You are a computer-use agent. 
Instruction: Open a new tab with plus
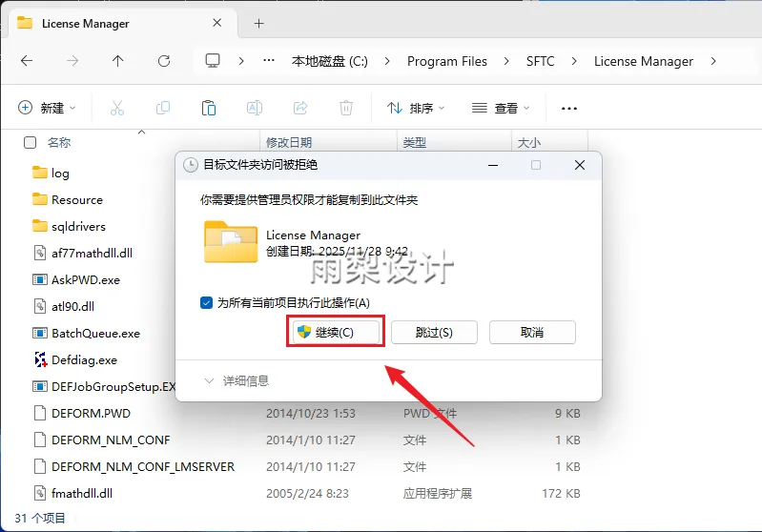259,23
